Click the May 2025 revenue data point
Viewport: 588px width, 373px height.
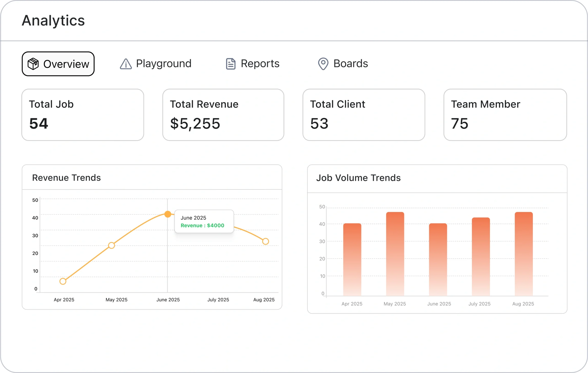click(111, 245)
